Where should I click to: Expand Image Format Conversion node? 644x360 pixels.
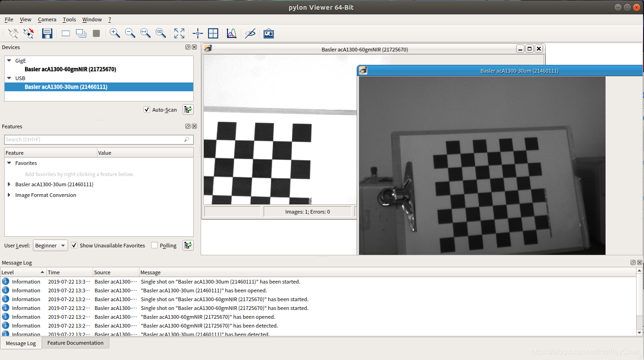9,195
